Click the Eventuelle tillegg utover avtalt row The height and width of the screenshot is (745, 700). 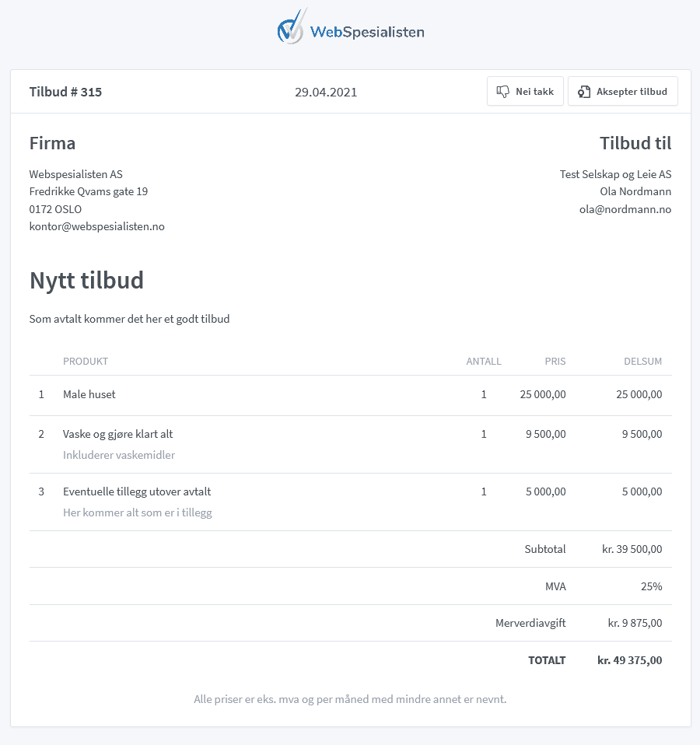click(137, 491)
